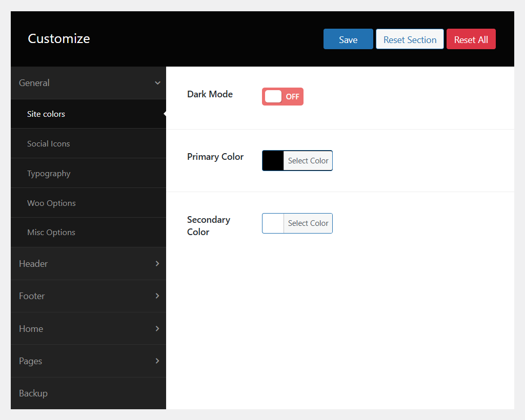Go to Typography settings

(49, 174)
